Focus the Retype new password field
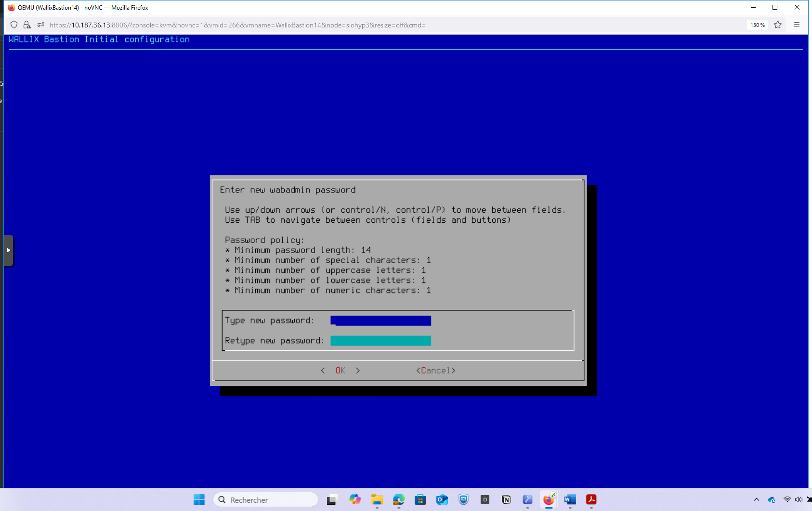The width and height of the screenshot is (812, 511). tap(380, 341)
